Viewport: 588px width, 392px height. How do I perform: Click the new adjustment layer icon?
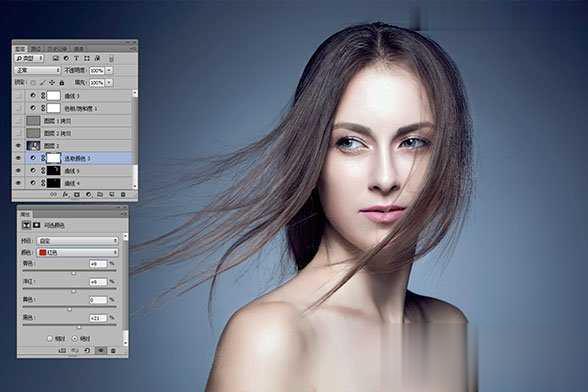(x=88, y=195)
